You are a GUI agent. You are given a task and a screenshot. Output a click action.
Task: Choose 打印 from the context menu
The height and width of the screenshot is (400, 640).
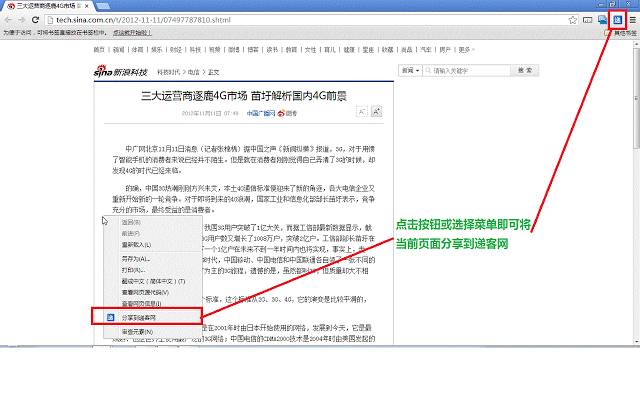tap(133, 270)
